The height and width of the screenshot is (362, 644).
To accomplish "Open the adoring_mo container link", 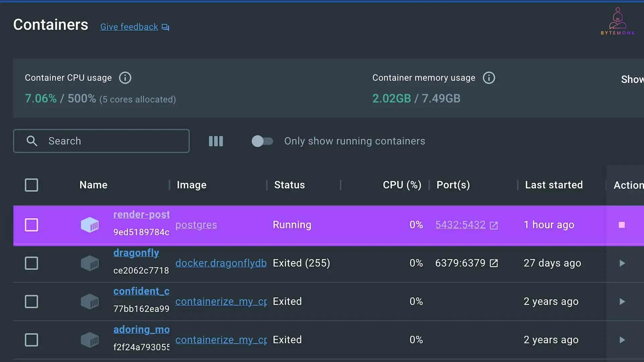I will pyautogui.click(x=141, y=329).
